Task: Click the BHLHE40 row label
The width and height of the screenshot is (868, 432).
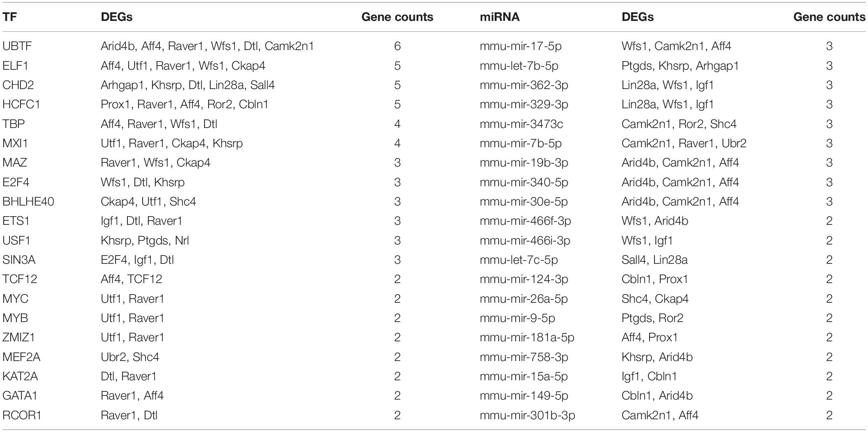Action: point(28,201)
